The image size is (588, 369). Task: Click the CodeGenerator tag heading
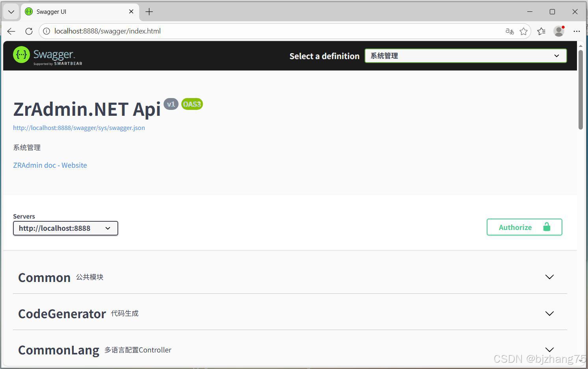pos(62,314)
